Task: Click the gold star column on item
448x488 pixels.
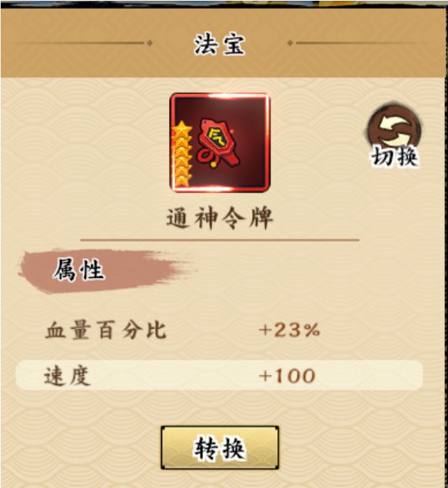Action: coord(181,154)
